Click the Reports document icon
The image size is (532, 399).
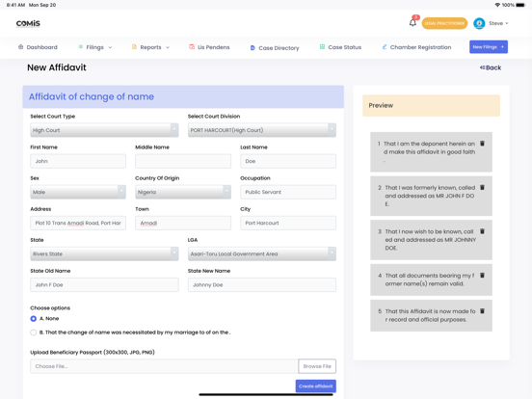[x=134, y=47]
